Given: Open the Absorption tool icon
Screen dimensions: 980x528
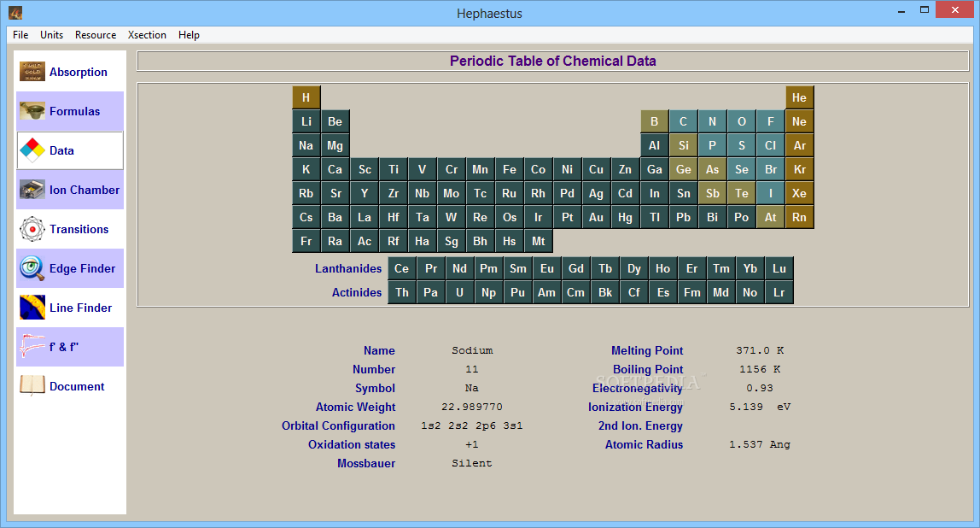Looking at the screenshot, I should (x=32, y=72).
